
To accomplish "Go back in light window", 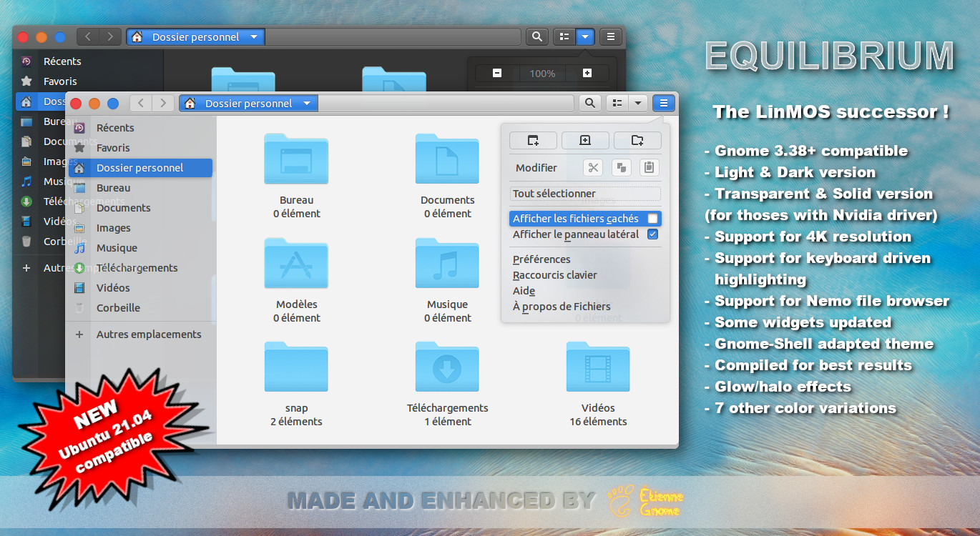I will (x=141, y=104).
